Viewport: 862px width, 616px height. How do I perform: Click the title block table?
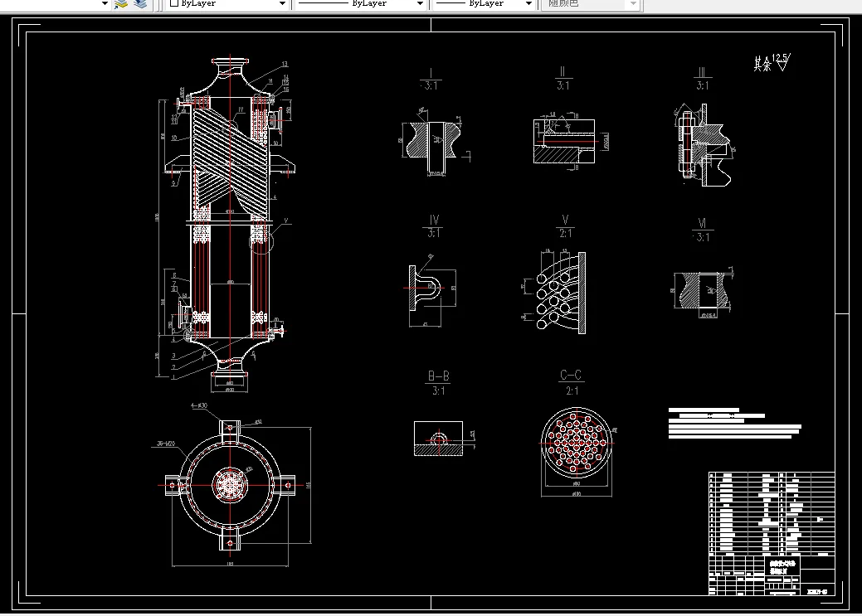pos(772,533)
